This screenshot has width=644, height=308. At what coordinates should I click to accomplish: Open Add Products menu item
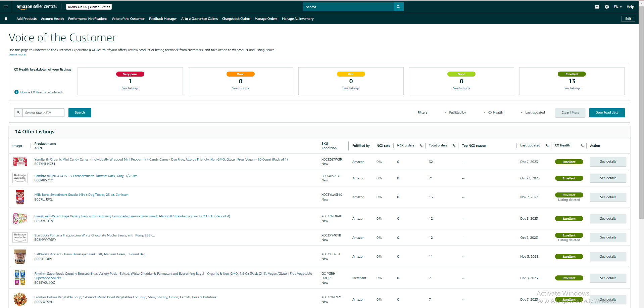point(27,19)
